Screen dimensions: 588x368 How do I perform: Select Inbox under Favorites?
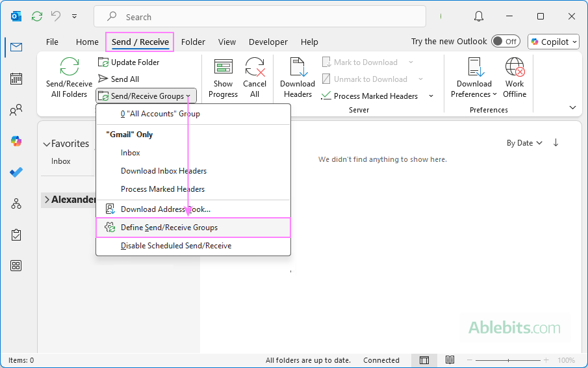coord(61,161)
